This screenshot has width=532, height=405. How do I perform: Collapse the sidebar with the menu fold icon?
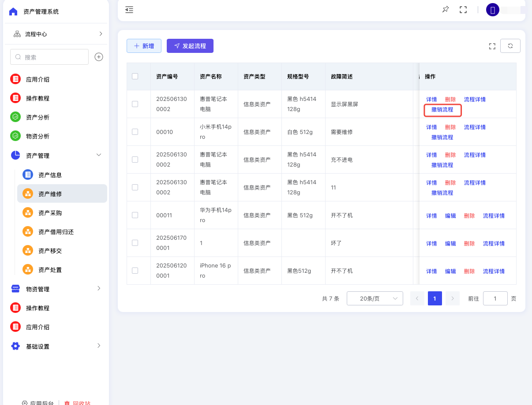click(x=129, y=10)
